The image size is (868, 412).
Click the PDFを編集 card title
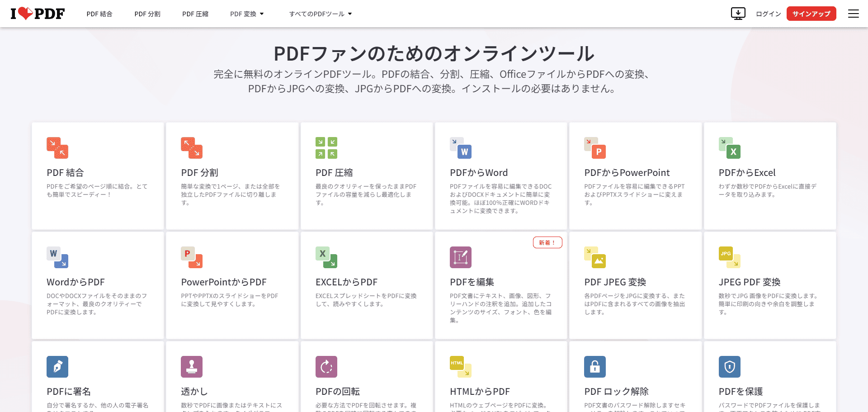pos(472,282)
